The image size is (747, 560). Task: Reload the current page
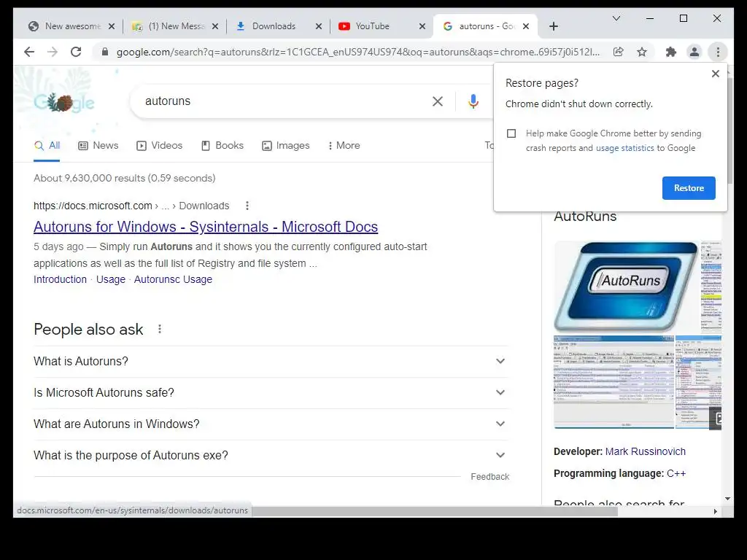76,52
